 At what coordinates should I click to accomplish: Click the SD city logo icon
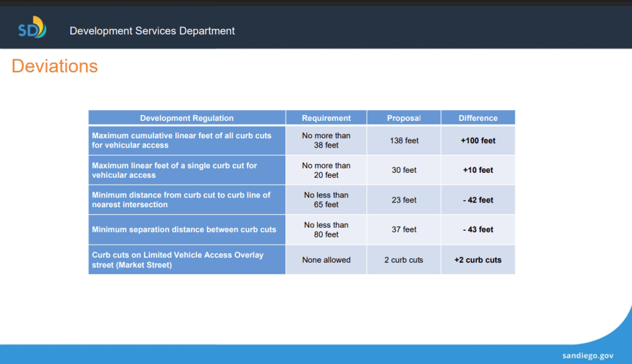tap(32, 27)
